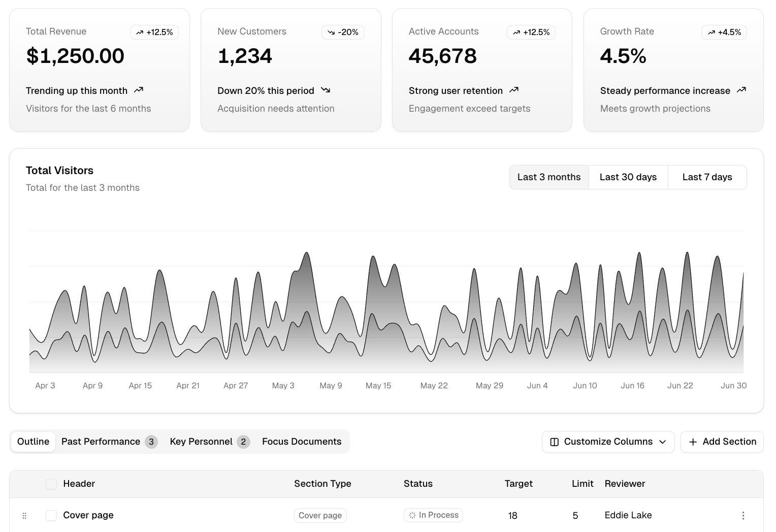Select the Last 7 days time range
Screen dimensions: 776x532
click(707, 177)
